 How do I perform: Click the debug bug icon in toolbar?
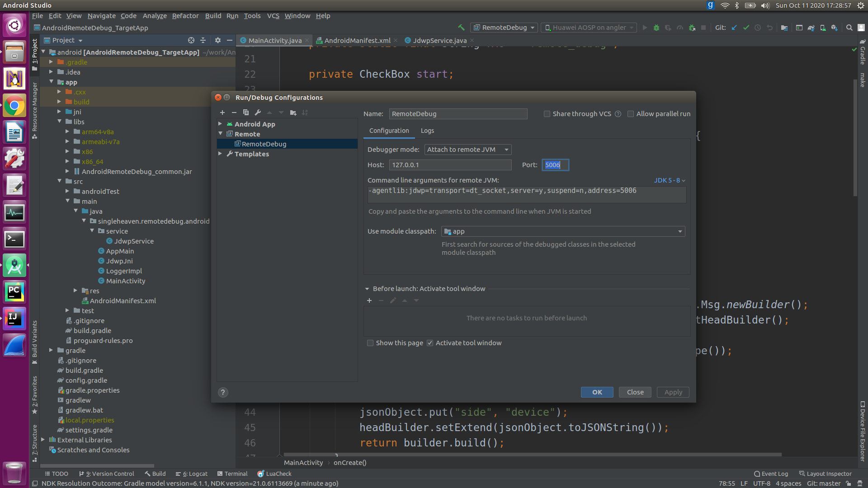pyautogui.click(x=656, y=28)
